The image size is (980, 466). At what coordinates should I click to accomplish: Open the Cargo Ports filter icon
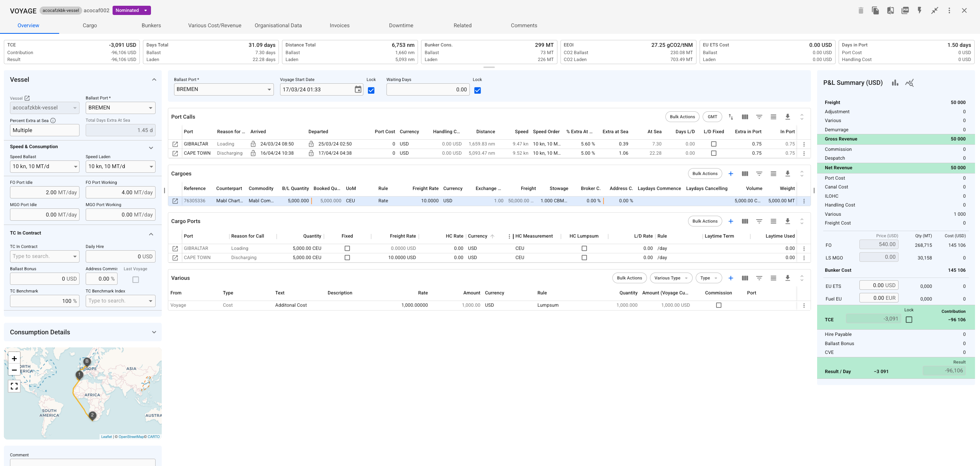click(759, 221)
